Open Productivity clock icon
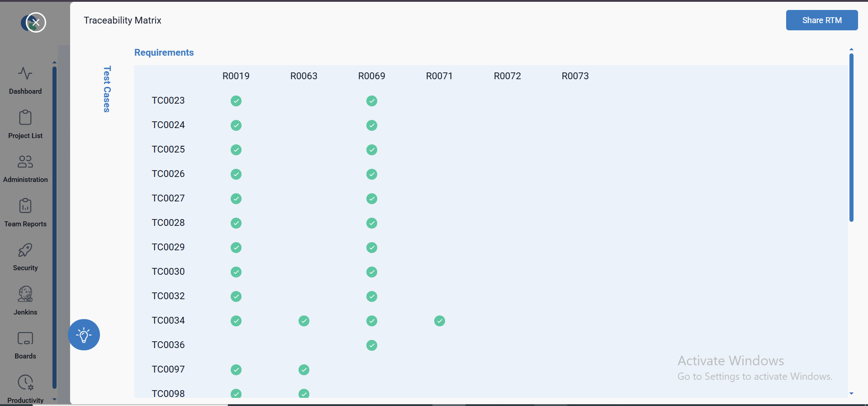 click(x=25, y=382)
